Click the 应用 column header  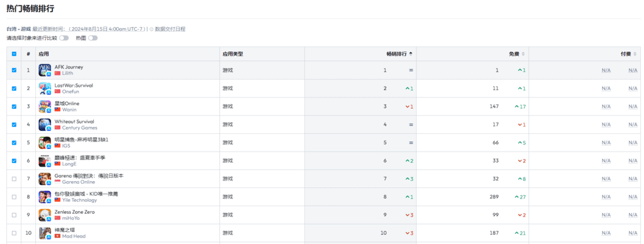point(43,54)
